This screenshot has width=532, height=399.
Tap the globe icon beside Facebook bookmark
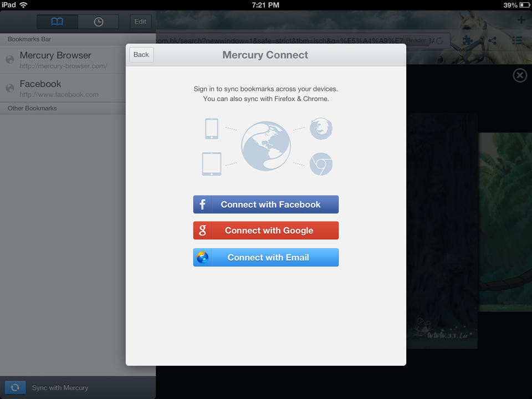pyautogui.click(x=10, y=88)
